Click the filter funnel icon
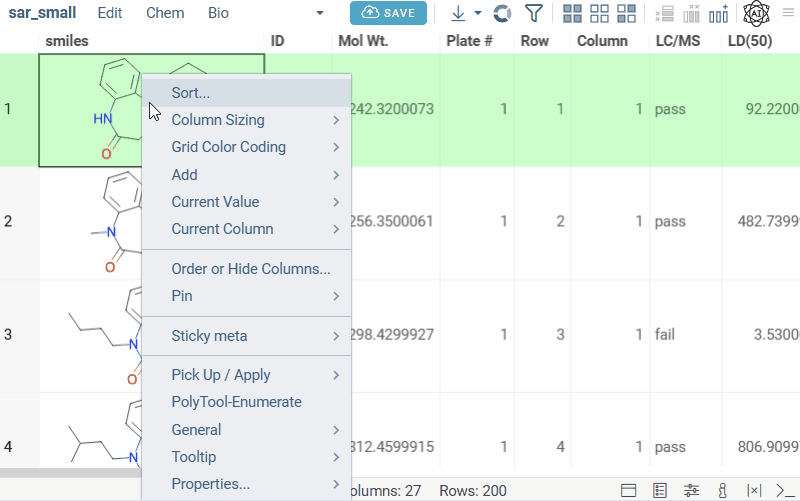The width and height of the screenshot is (800, 501). click(x=534, y=13)
